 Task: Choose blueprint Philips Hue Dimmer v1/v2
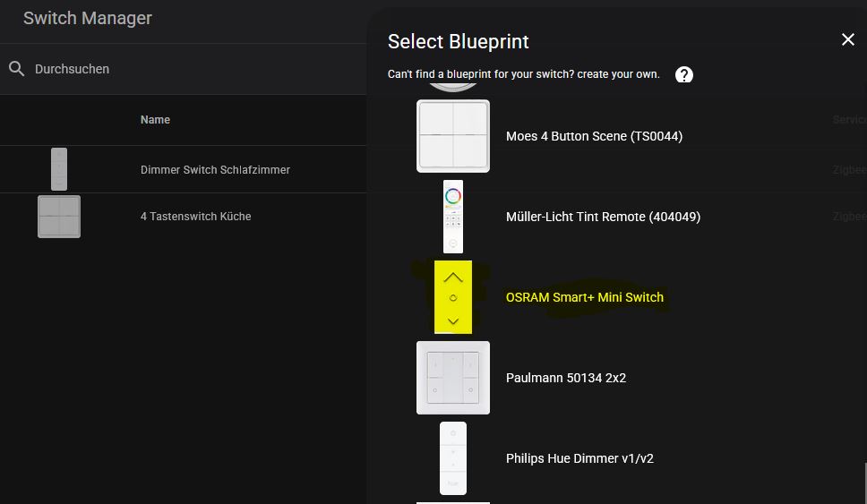tap(579, 458)
